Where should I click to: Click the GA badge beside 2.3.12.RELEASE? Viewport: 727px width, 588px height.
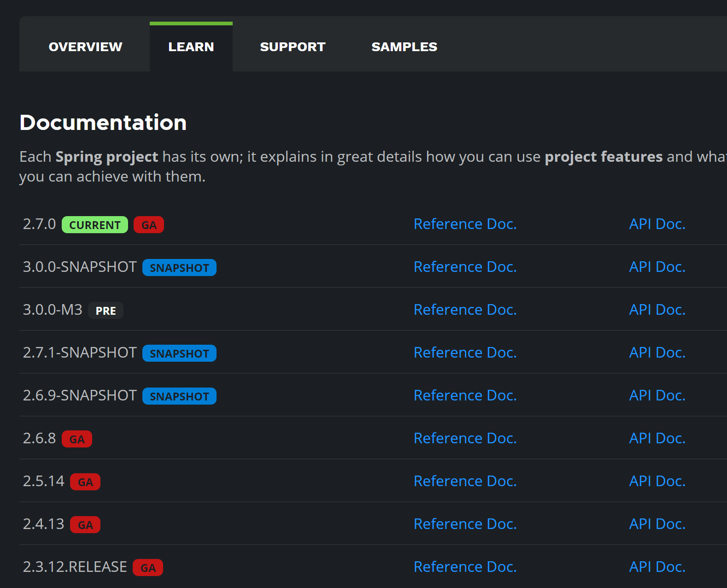coord(148,568)
